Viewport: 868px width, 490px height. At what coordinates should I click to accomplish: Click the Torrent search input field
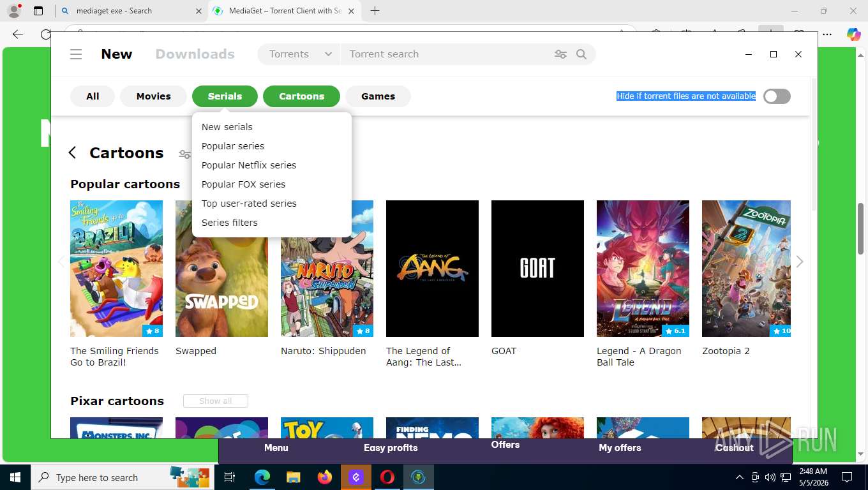pos(447,54)
